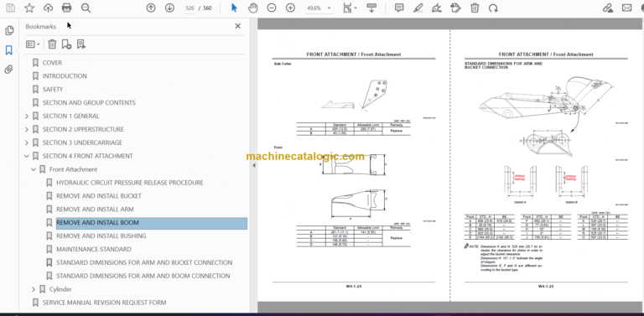Open REMOVE AND INSTALL ARM bookmark
The image size is (644, 316).
95,210
